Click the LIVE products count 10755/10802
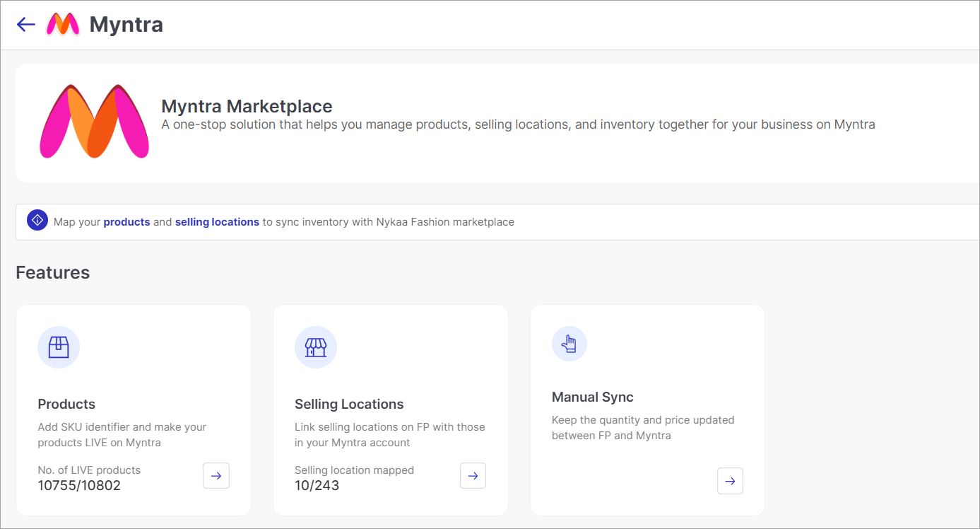Viewport: 980px width, 529px height. tap(79, 485)
